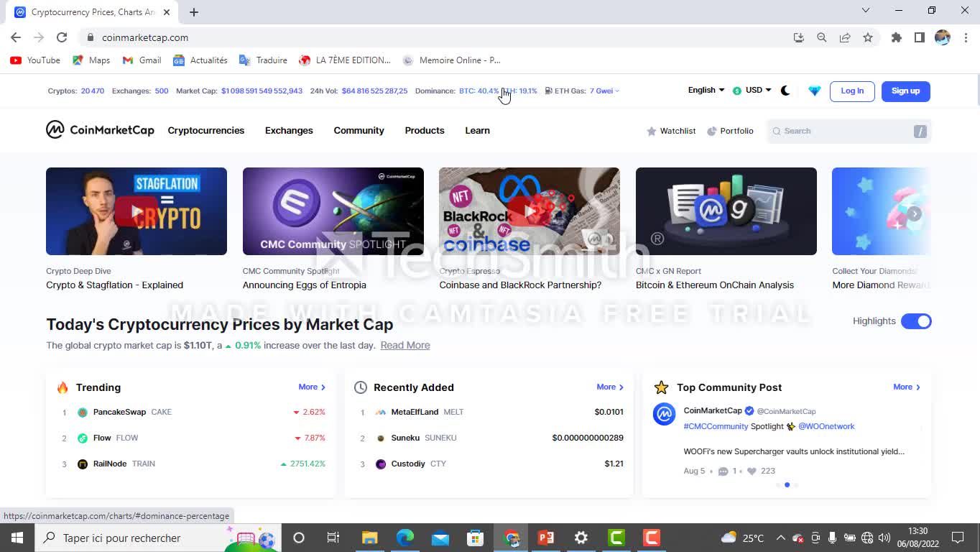Click the BTC dominance 40.4% link
The width and height of the screenshot is (980, 552).
point(479,91)
